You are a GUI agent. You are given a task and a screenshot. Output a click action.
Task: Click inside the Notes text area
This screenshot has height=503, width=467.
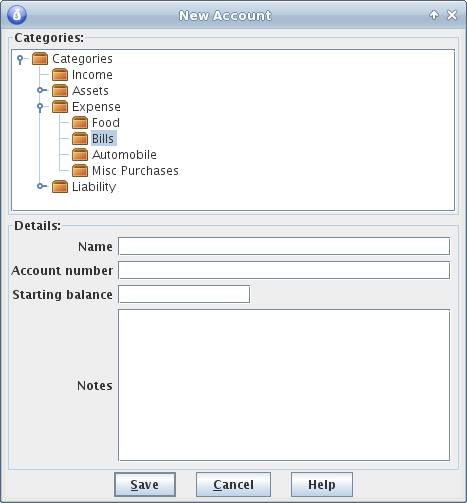pyautogui.click(x=284, y=385)
